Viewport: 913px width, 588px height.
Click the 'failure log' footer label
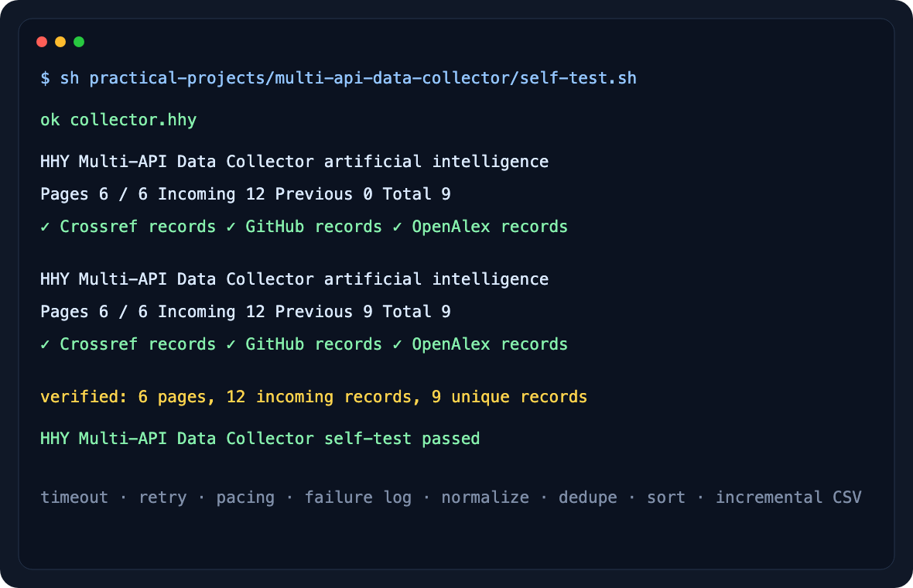358,497
